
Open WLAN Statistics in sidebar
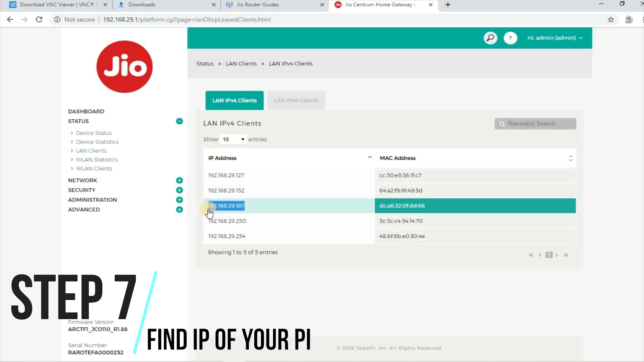pyautogui.click(x=97, y=160)
